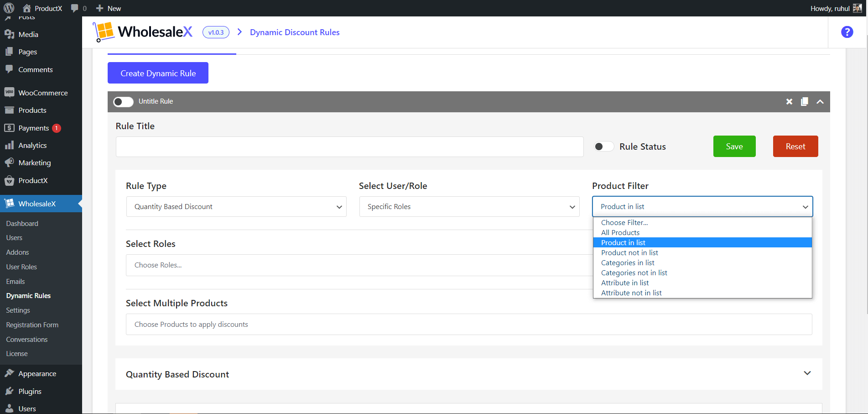The image size is (868, 414).
Task: Open the comments bubble icon in admin bar
Action: (75, 8)
